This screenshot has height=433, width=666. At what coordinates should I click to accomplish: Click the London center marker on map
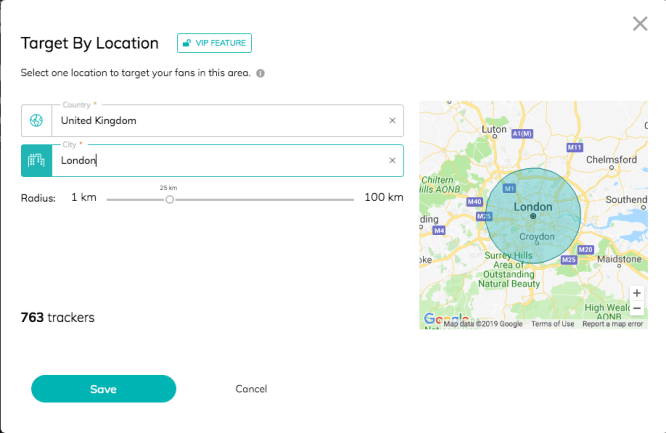point(533,215)
